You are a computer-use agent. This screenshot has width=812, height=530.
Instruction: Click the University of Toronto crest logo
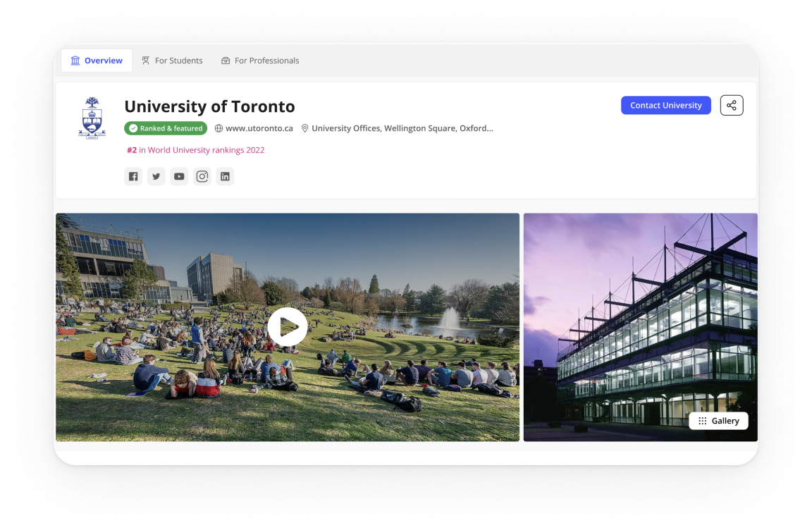point(92,118)
